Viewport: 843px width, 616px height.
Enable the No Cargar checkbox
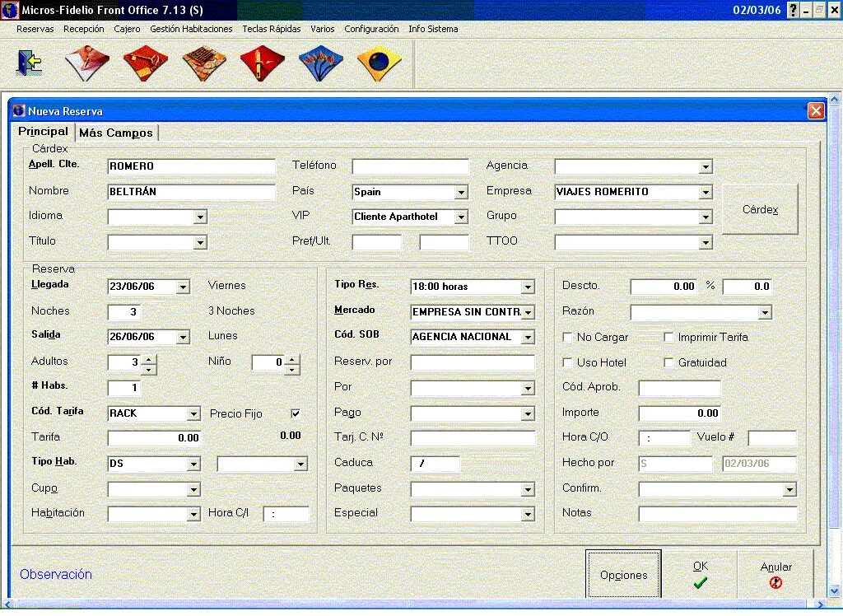567,338
